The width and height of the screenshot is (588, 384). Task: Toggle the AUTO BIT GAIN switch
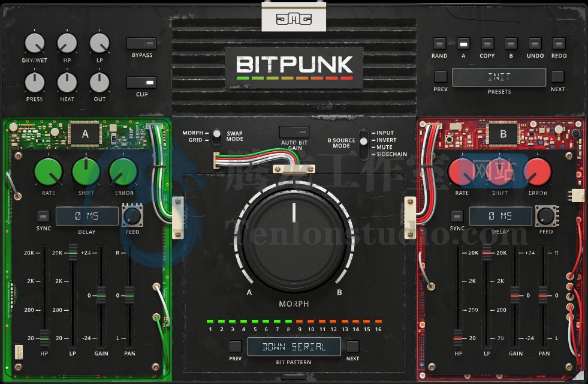tap(294, 132)
